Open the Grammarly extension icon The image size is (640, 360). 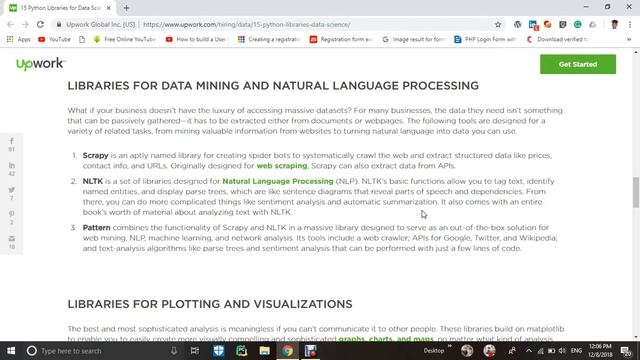click(x=578, y=24)
